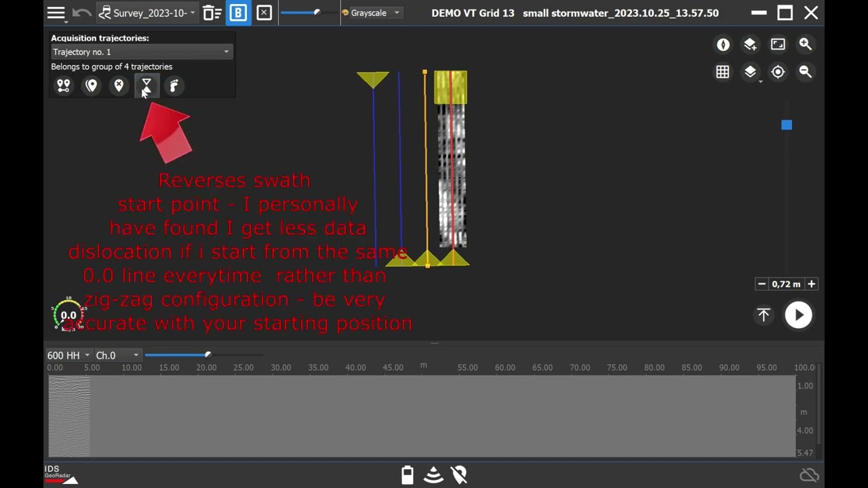Expand the Trajectory no. 1 dropdown
868x488 pixels.
(x=141, y=52)
